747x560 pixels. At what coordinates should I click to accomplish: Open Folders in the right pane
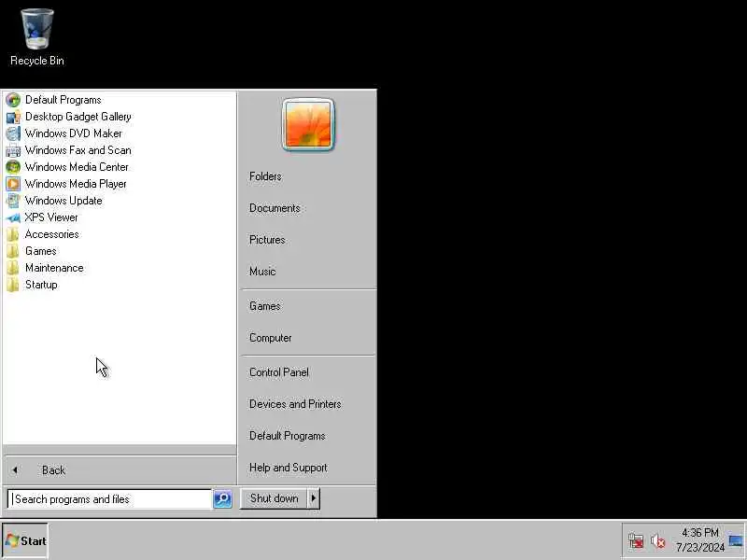tap(265, 176)
